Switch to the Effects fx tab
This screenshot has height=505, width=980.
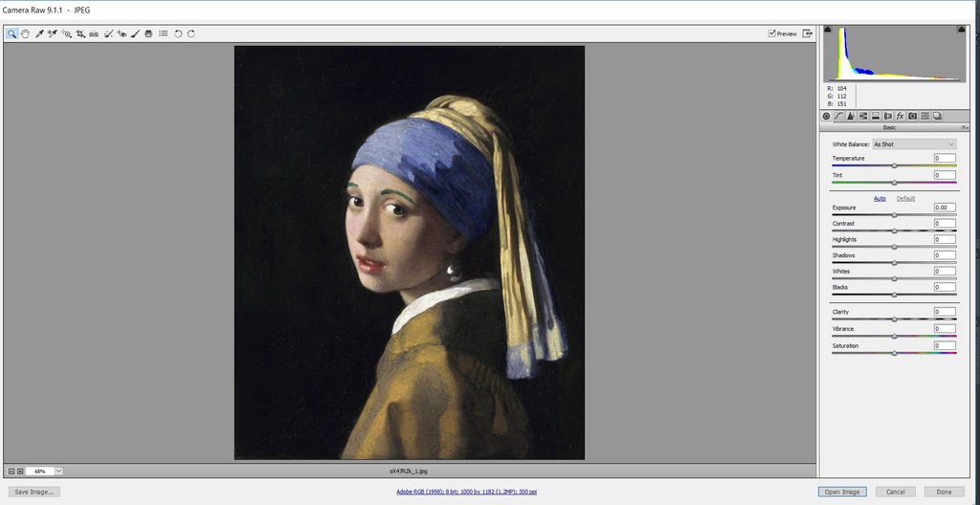pyautogui.click(x=900, y=117)
